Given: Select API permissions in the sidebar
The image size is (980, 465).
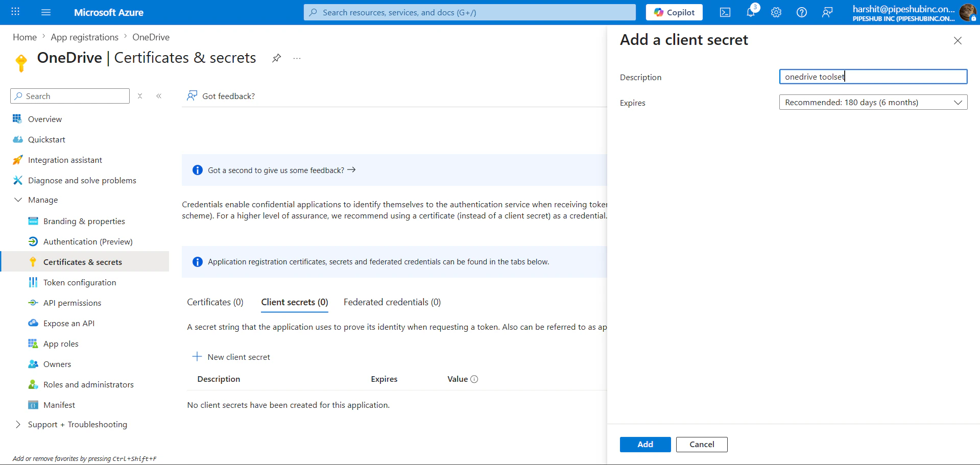Looking at the screenshot, I should click(72, 302).
